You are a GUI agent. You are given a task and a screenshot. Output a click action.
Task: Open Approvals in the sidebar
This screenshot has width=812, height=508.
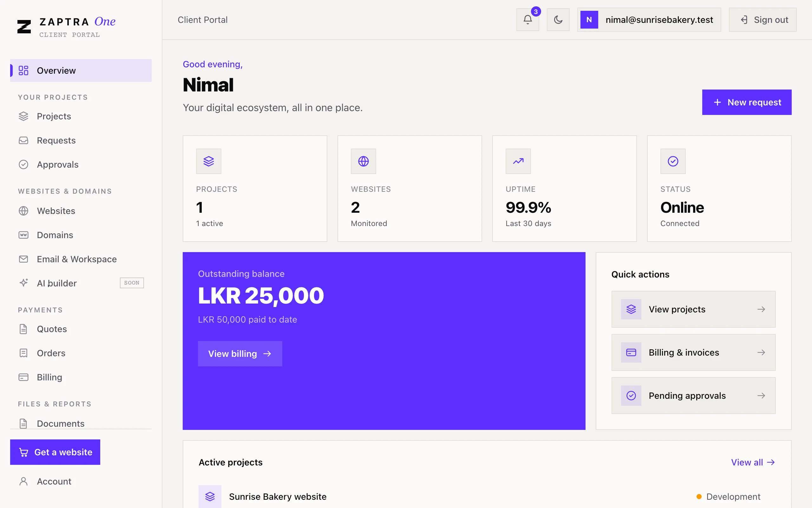(81, 165)
